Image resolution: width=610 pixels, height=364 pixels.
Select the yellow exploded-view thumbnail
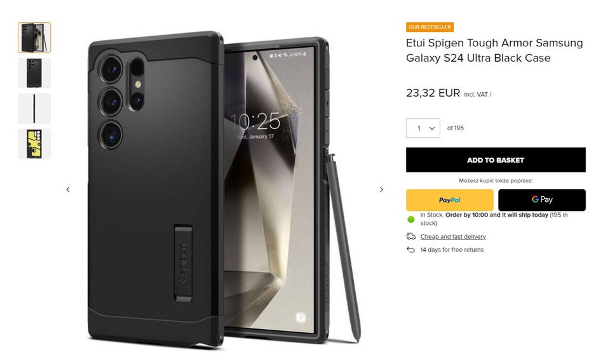[x=34, y=144]
